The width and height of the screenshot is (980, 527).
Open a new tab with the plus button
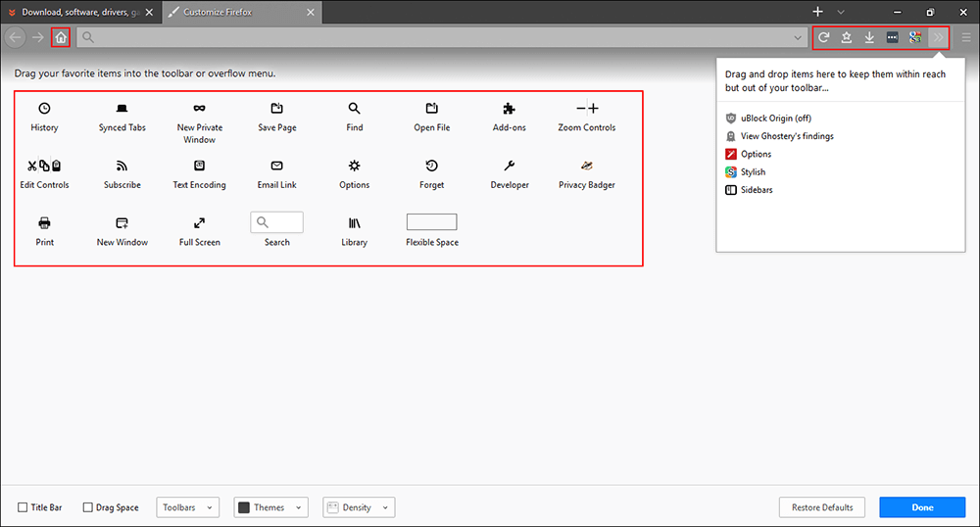coord(817,12)
